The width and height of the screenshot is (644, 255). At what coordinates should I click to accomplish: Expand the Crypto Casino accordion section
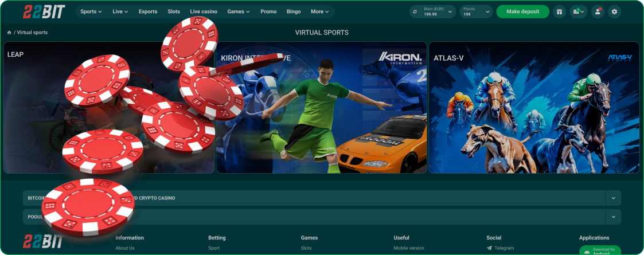pyautogui.click(x=613, y=198)
